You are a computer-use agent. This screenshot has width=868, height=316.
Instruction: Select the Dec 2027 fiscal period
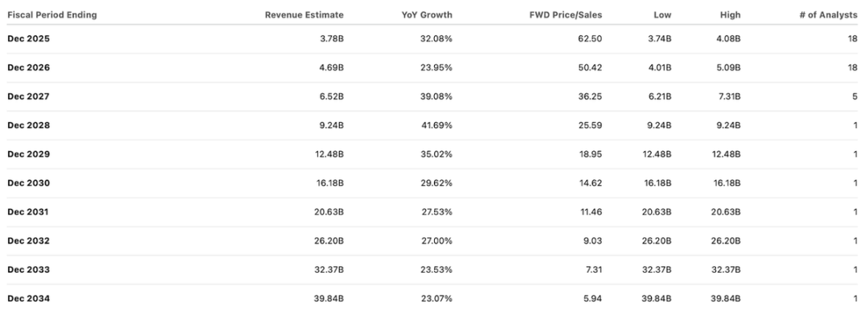28,96
